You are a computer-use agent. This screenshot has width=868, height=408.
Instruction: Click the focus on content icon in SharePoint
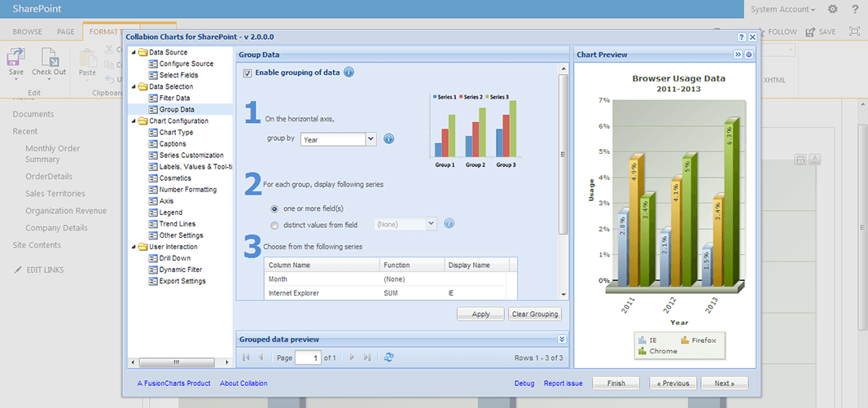853,32
